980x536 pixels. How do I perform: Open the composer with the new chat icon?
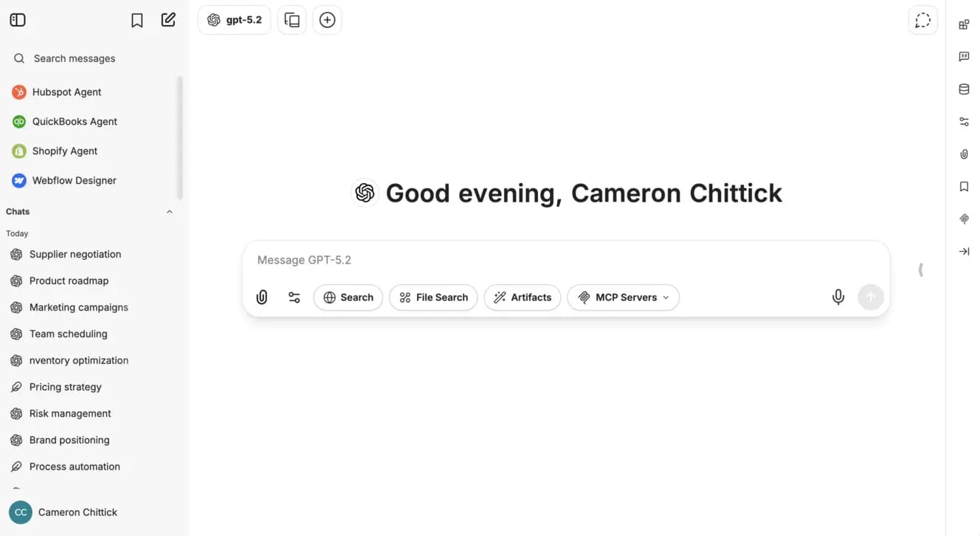click(x=168, y=19)
